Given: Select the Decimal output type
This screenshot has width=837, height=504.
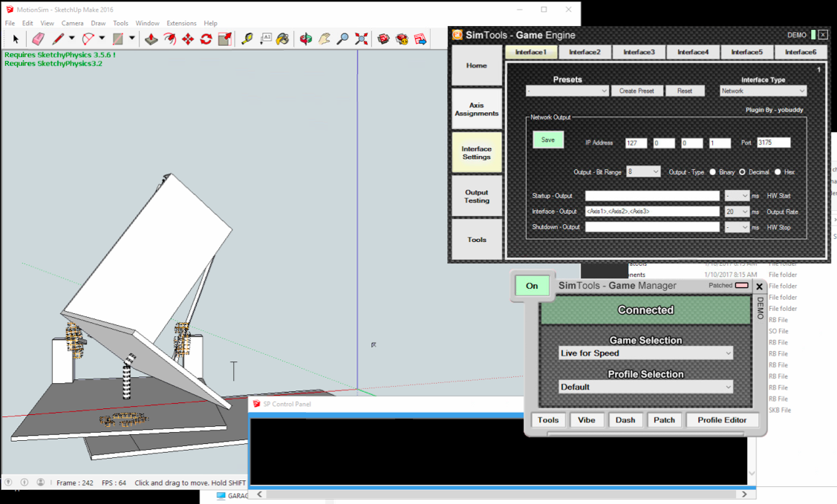Looking at the screenshot, I should [742, 171].
